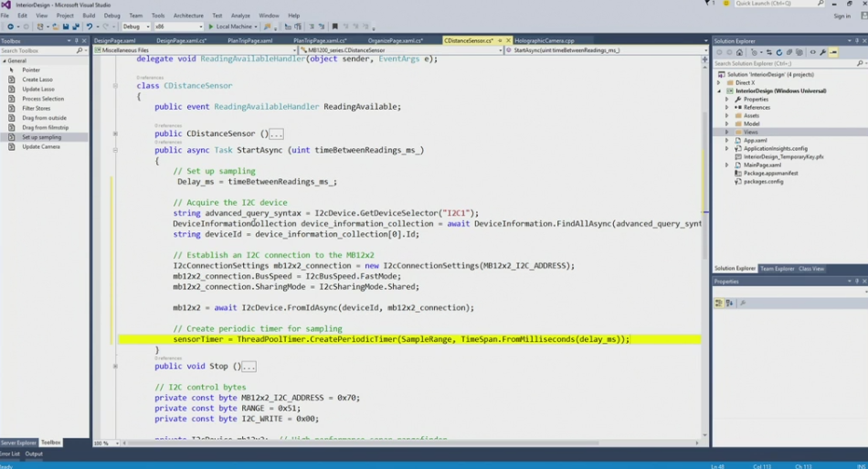
Task: Click the New Project toolbar icon
Action: point(40,27)
